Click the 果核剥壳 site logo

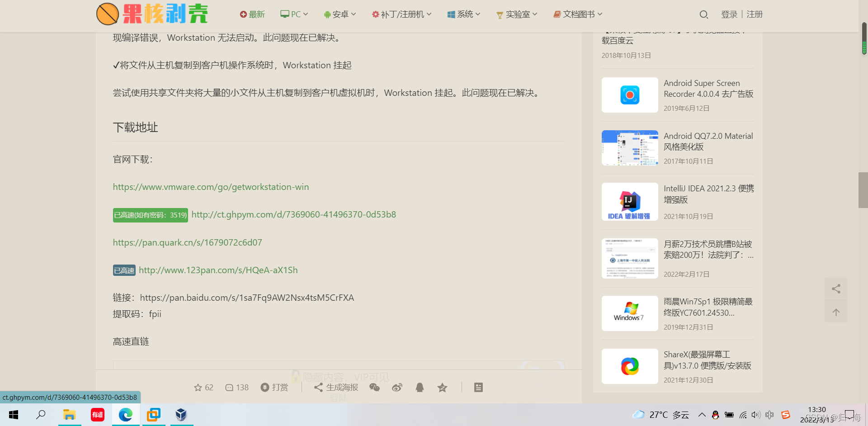(x=152, y=14)
